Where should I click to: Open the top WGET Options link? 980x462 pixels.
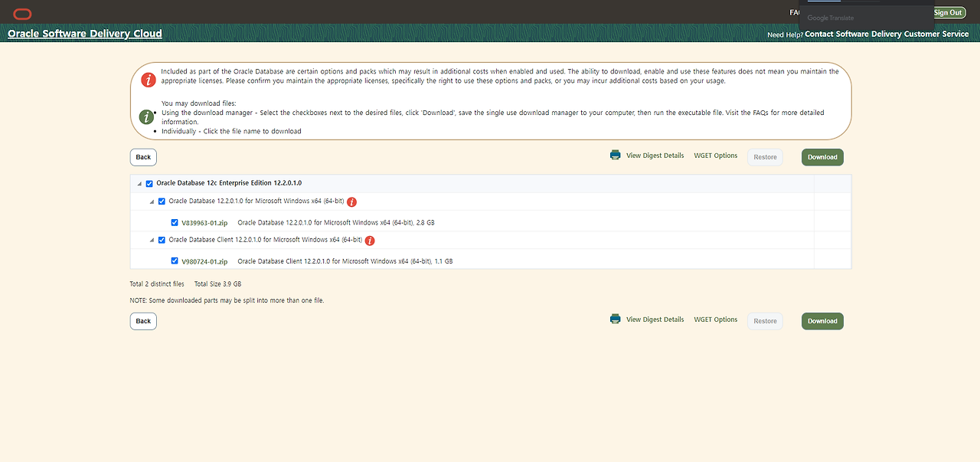tap(716, 156)
